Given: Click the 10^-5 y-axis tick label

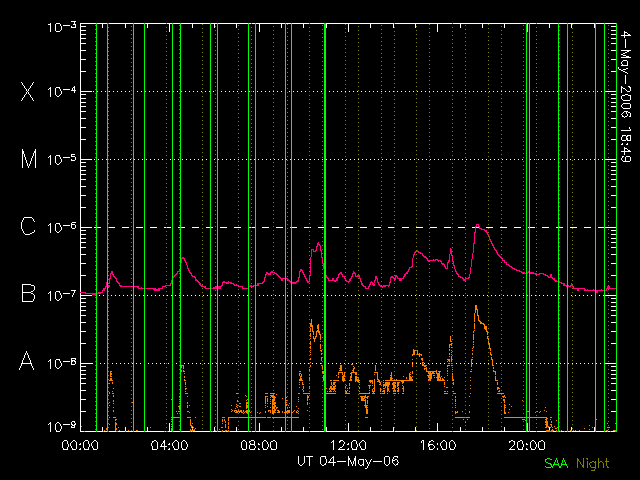Looking at the screenshot, I should click(x=62, y=159).
